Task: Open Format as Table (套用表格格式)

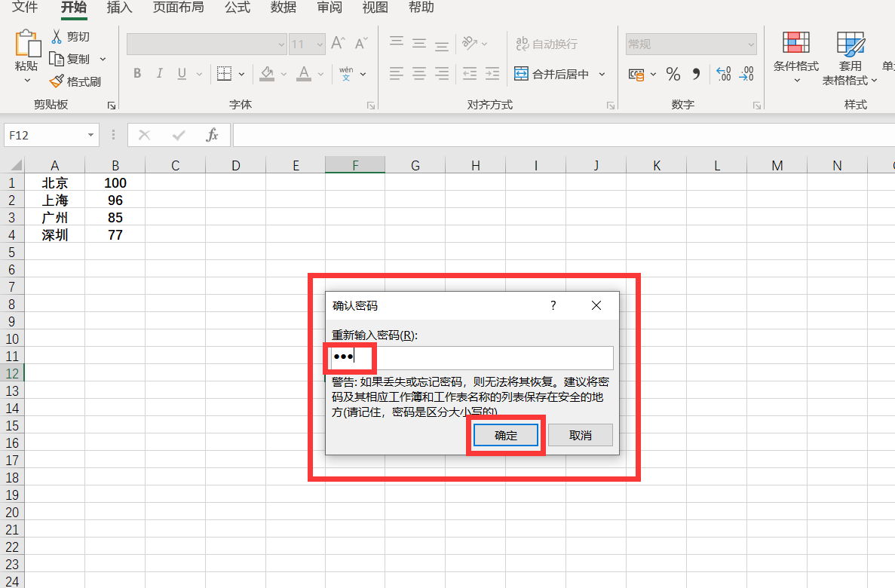Action: click(x=849, y=57)
